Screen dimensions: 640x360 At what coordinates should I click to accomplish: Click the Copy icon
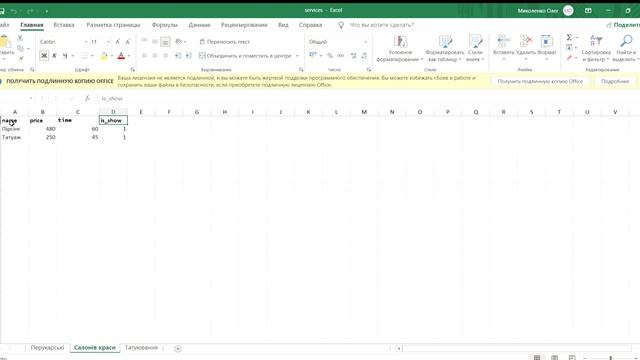click(20, 48)
